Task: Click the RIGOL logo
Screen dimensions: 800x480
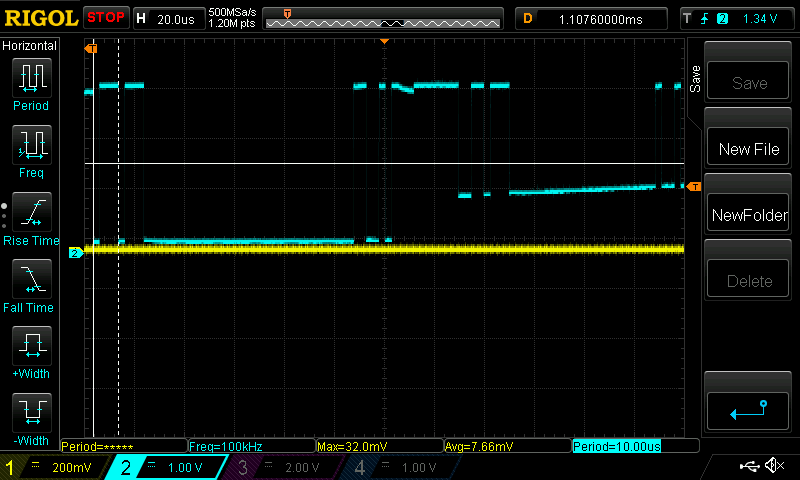Action: [41, 18]
